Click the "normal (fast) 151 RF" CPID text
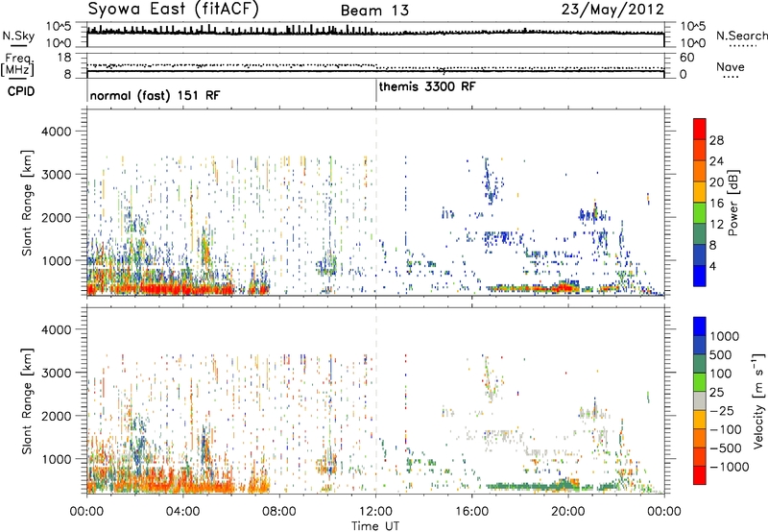 point(156,95)
